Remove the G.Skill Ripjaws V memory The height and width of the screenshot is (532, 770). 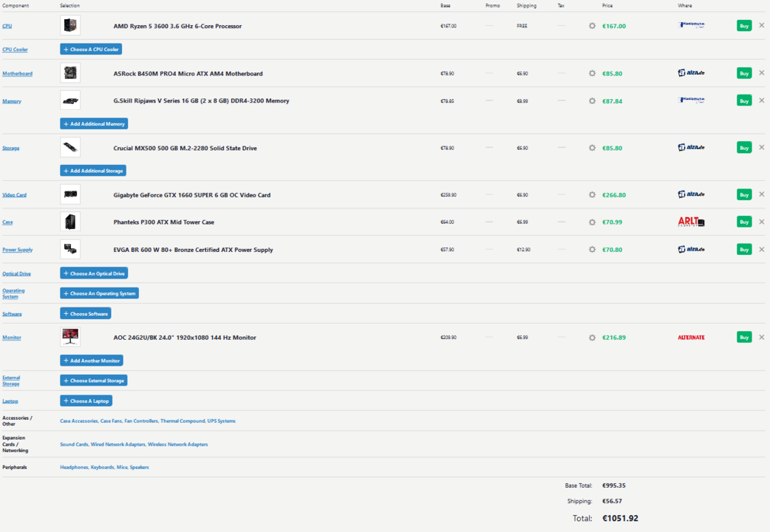click(x=761, y=100)
